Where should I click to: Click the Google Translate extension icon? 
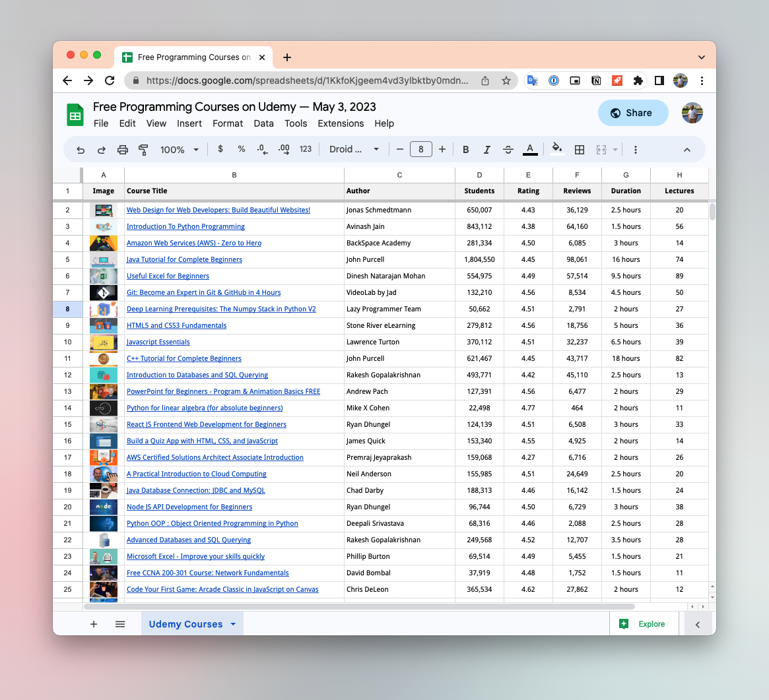[533, 80]
